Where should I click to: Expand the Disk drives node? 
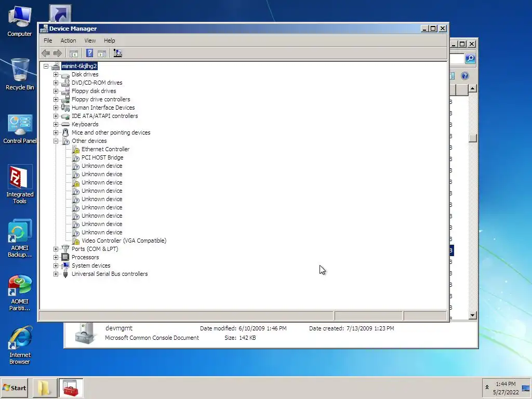(x=56, y=74)
